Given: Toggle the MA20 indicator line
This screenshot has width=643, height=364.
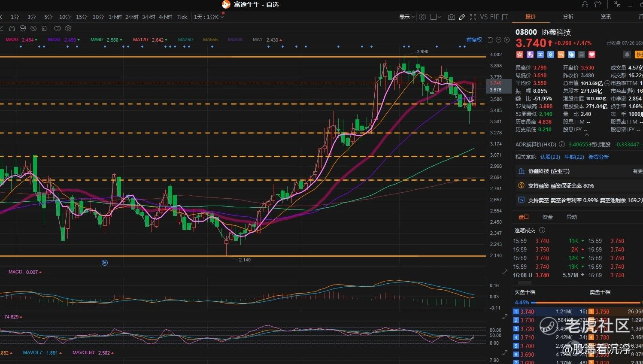Looking at the screenshot, I should pyautogui.click(x=21, y=40).
